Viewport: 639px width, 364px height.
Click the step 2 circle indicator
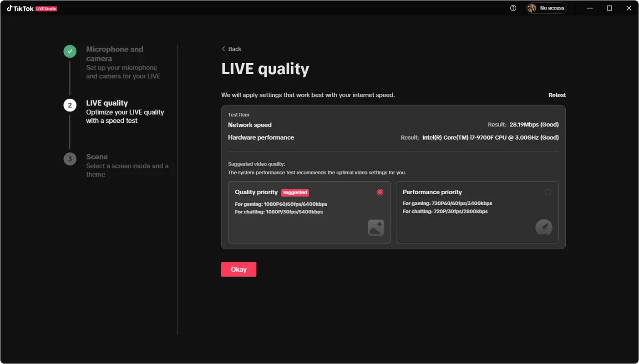click(x=70, y=105)
